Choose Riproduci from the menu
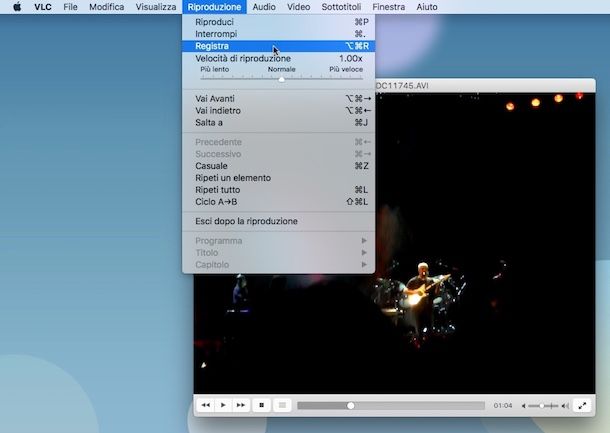Viewport: 610px width, 433px height. pyautogui.click(x=279, y=22)
